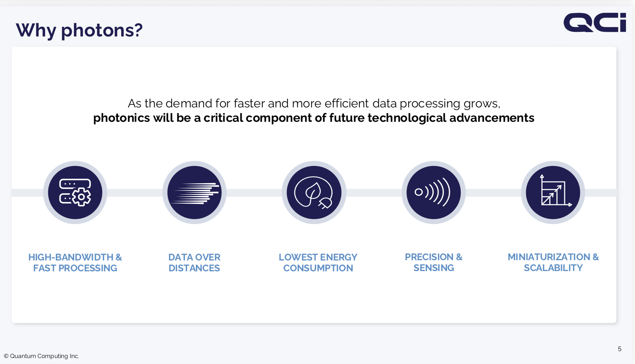
Task: Click the QCi logo
Action: pyautogui.click(x=595, y=22)
